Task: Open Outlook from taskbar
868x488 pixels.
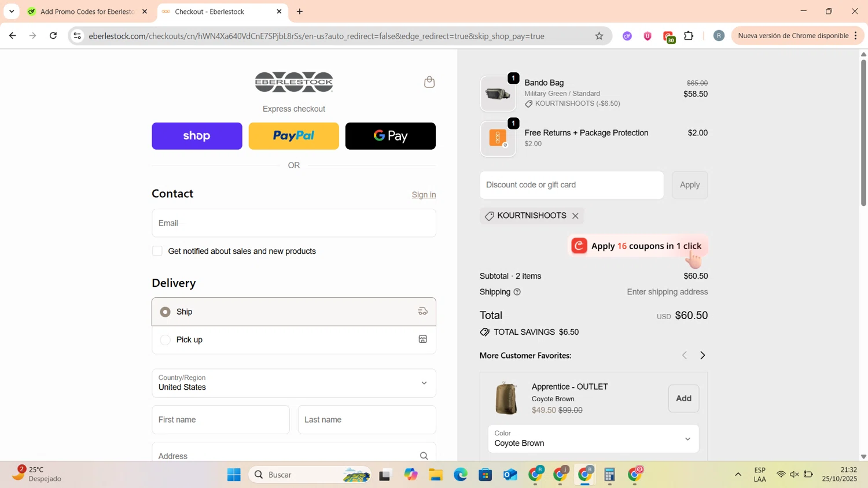Action: pos(510,475)
